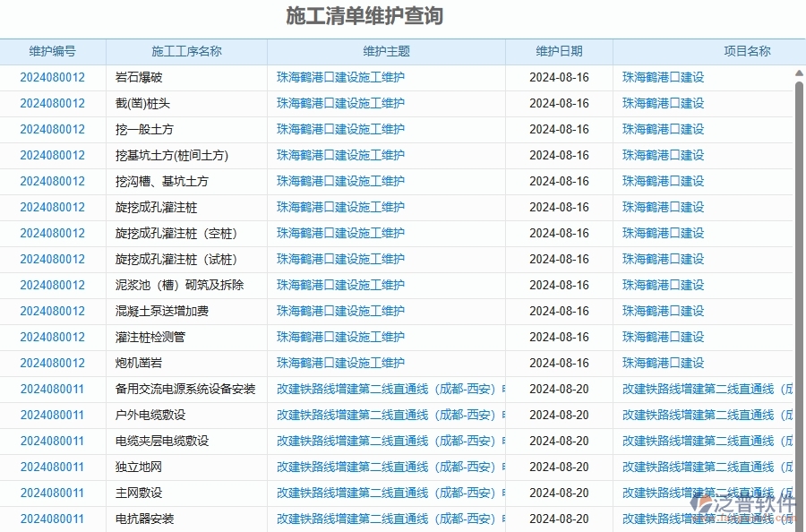Image resolution: width=806 pixels, height=532 pixels.
Task: Open 改建铁路线 topic in 户外电缆敷设 row
Action: click(385, 415)
